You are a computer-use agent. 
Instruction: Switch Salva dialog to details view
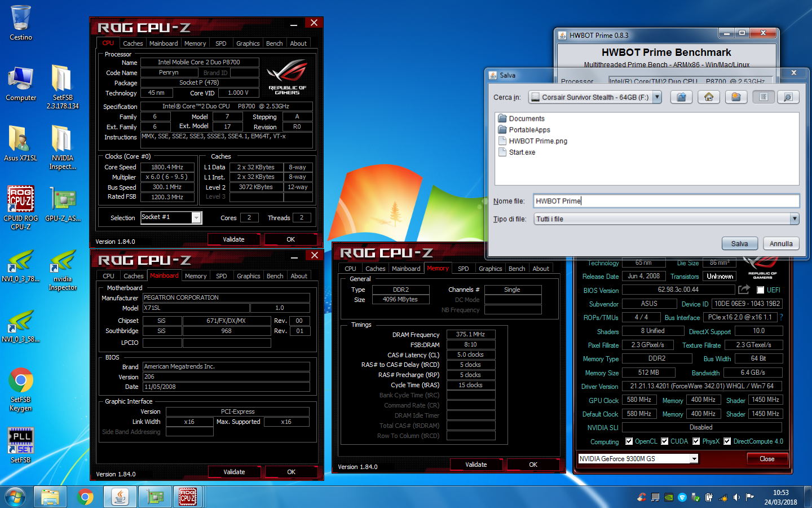(788, 97)
